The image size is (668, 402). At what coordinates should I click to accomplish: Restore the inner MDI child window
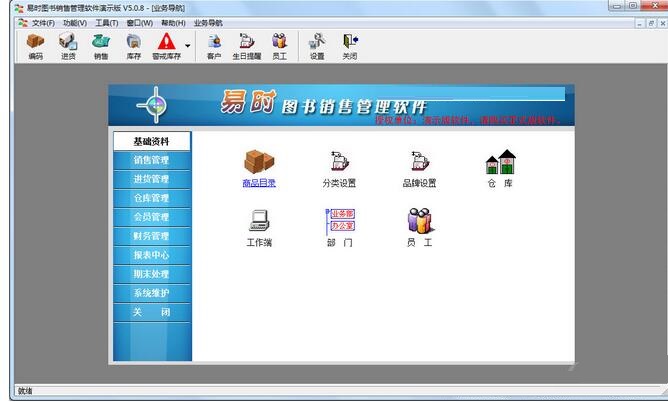coord(651,23)
